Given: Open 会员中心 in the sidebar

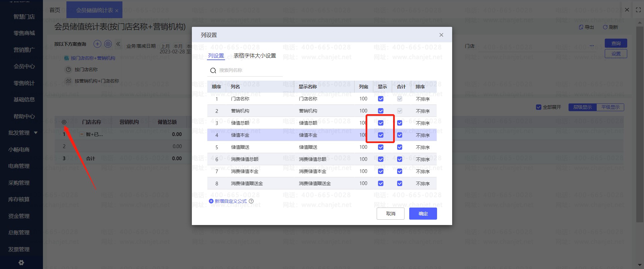Looking at the screenshot, I should (x=24, y=66).
